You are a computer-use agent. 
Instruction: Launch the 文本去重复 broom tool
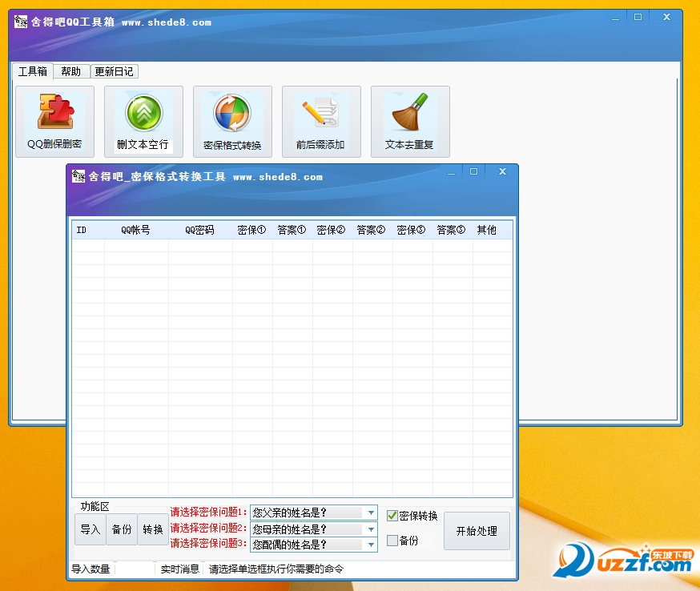[x=410, y=122]
